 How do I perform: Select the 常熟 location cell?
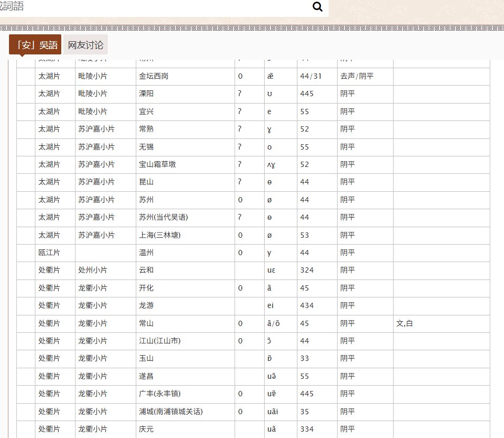click(185, 129)
